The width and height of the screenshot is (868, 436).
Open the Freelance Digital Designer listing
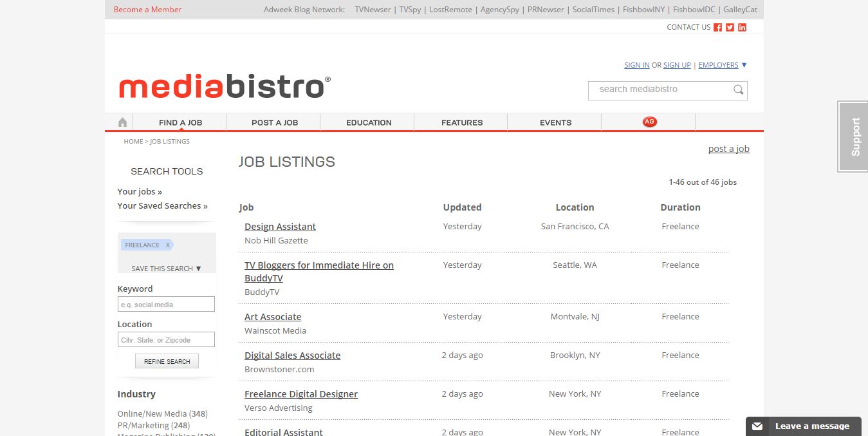pos(301,394)
